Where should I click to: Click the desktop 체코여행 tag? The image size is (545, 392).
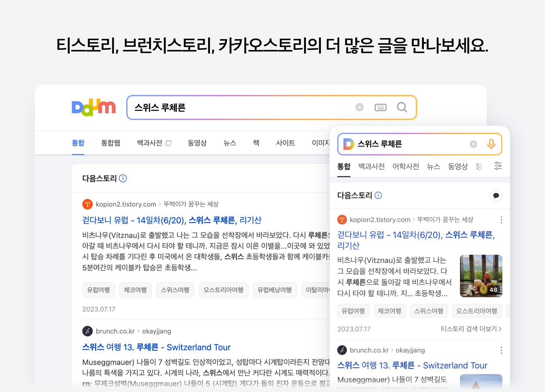click(x=135, y=290)
